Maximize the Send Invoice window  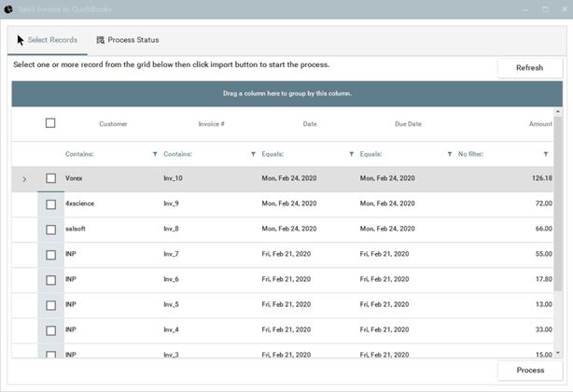[545, 8]
